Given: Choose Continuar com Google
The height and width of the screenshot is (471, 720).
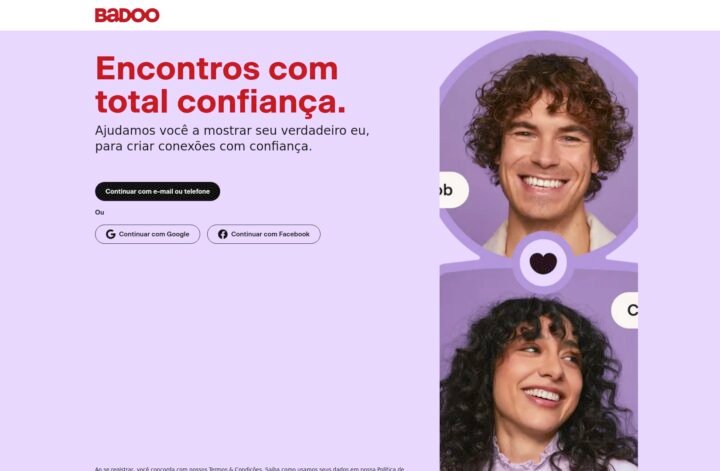Looking at the screenshot, I should pyautogui.click(x=147, y=234).
